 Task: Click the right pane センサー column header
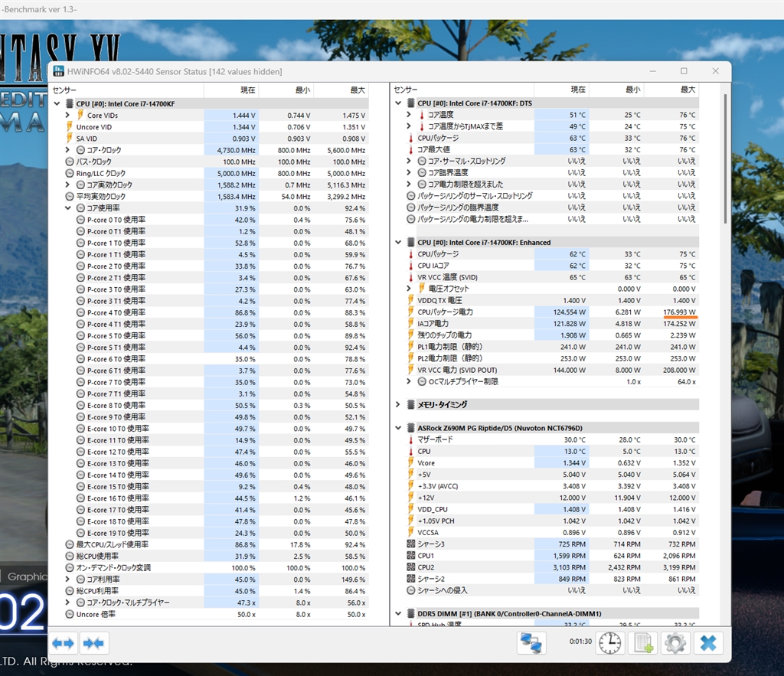tap(462, 90)
